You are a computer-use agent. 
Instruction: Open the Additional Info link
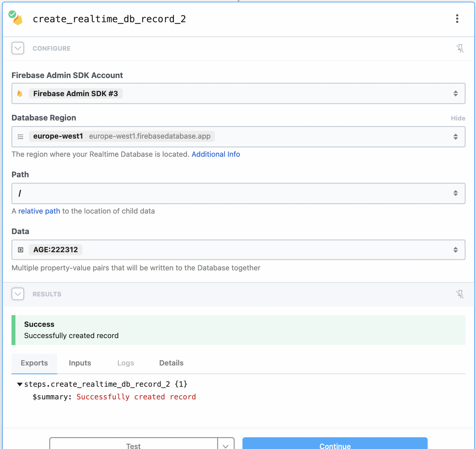[216, 154]
